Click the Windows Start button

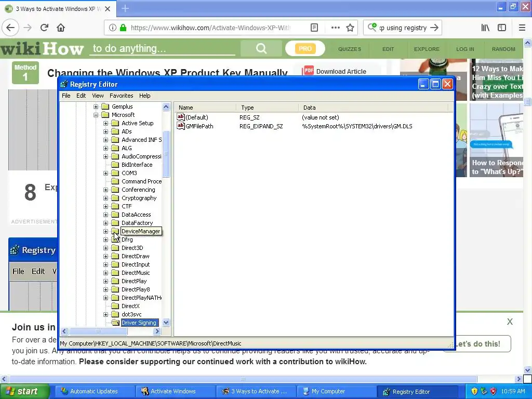(x=24, y=391)
